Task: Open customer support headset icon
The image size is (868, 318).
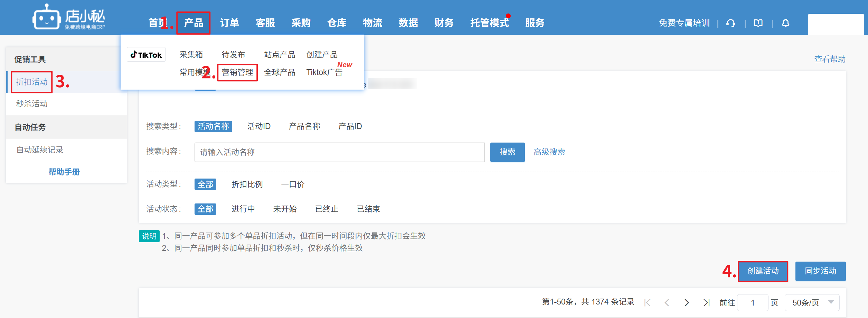Action: pos(730,23)
